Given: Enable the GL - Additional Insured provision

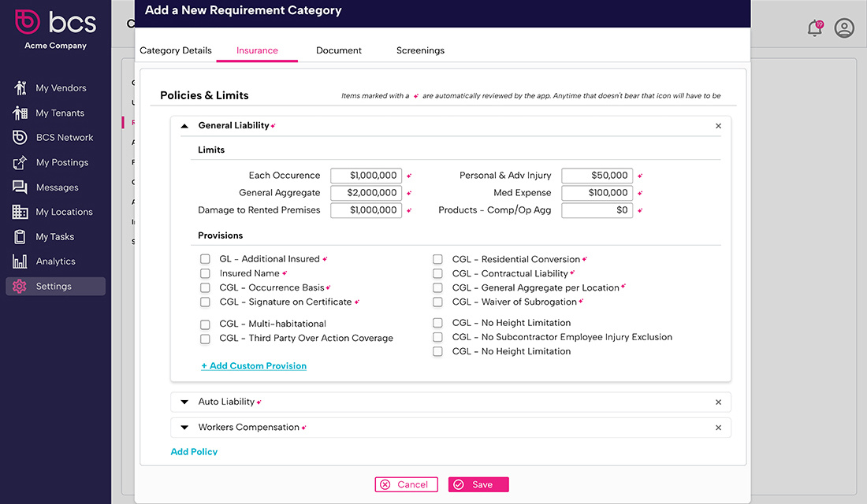Looking at the screenshot, I should point(205,258).
